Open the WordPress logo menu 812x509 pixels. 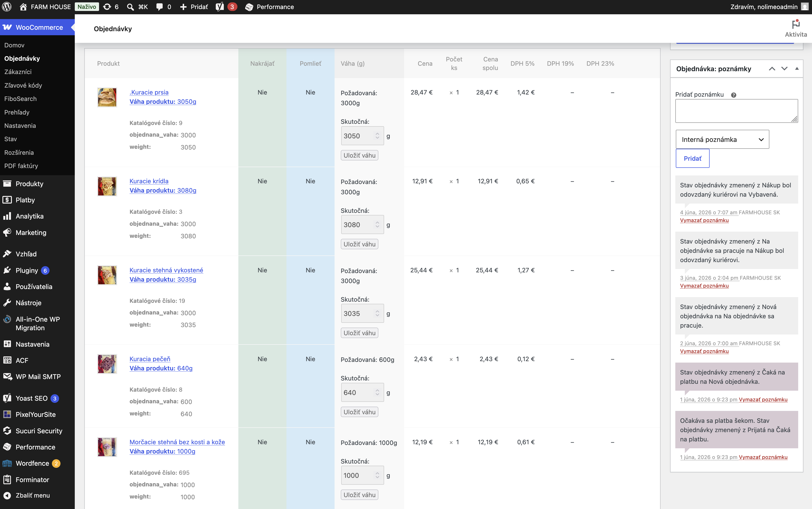[7, 7]
